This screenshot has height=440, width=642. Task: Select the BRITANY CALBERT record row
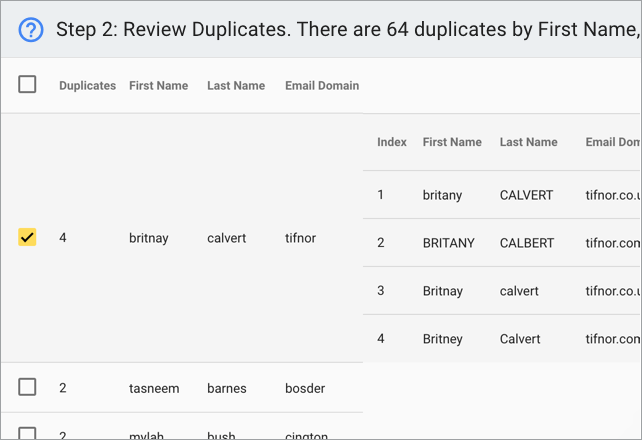click(502, 243)
